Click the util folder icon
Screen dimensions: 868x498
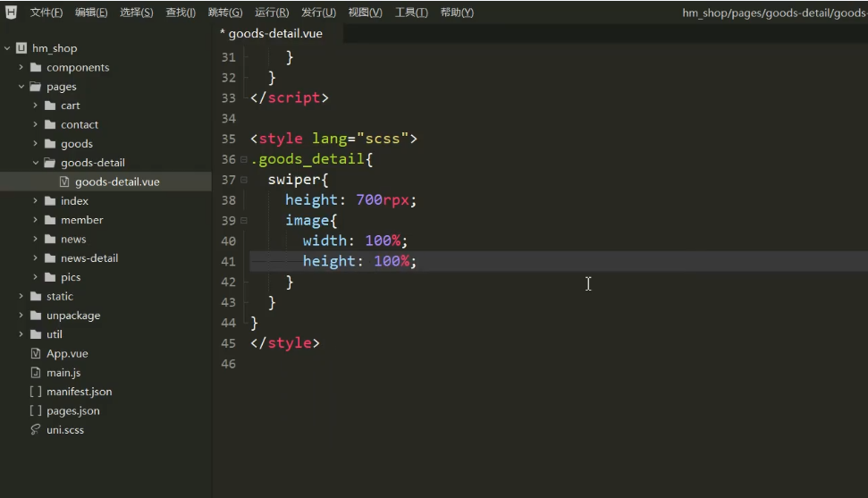(36, 334)
